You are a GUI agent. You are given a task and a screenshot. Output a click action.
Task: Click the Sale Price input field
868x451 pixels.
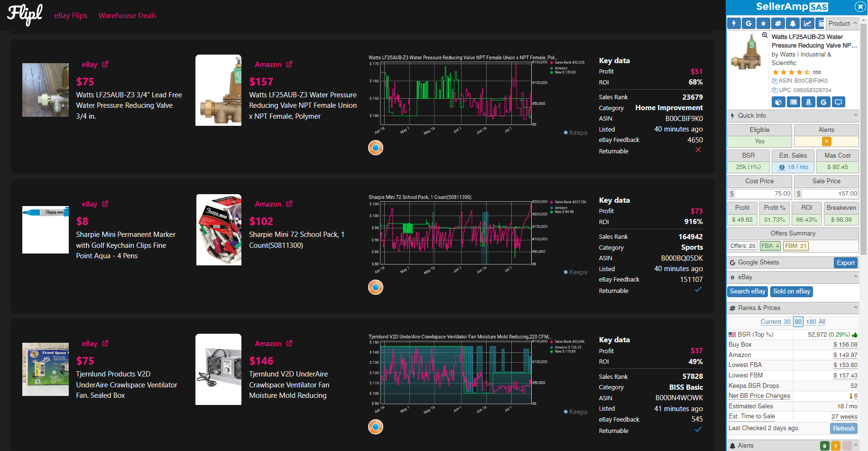[x=830, y=194]
